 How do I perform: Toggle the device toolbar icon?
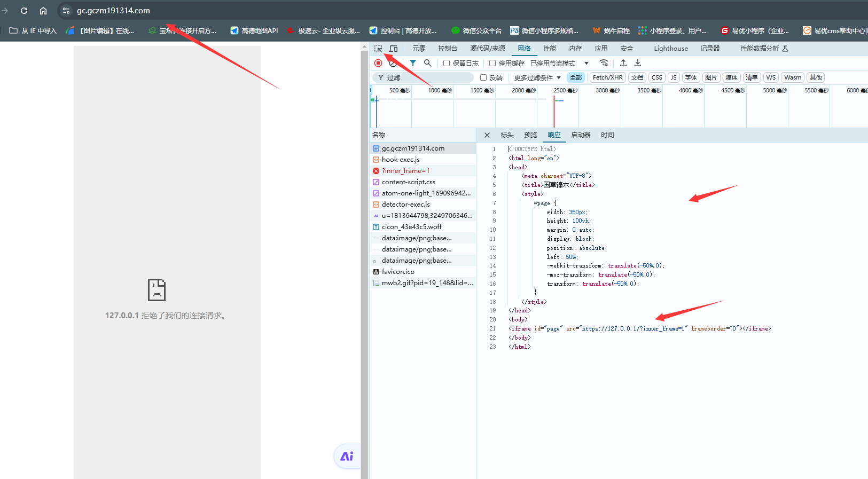pos(393,49)
